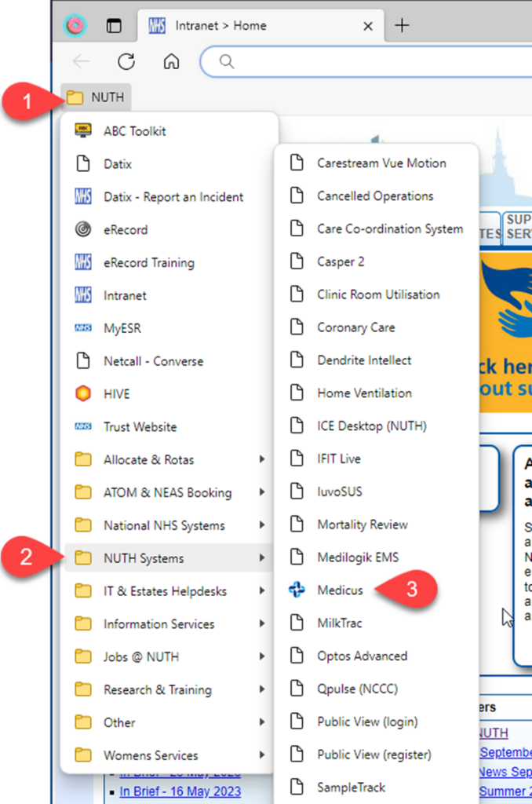Open Medilogik EMS bookmark

[376, 557]
